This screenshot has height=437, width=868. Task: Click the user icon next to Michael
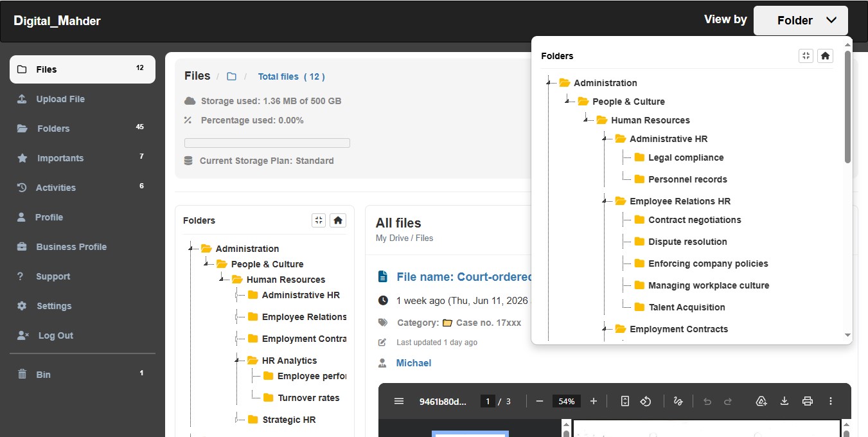coord(383,363)
